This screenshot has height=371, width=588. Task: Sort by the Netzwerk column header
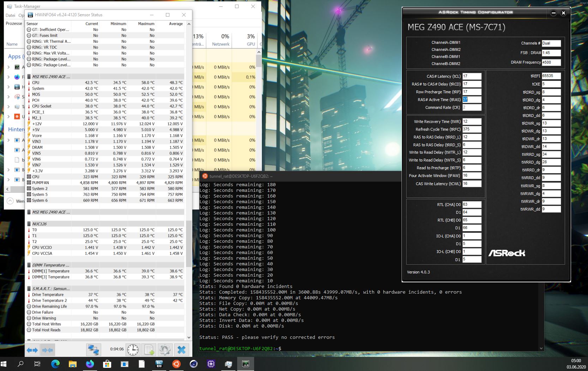[221, 44]
